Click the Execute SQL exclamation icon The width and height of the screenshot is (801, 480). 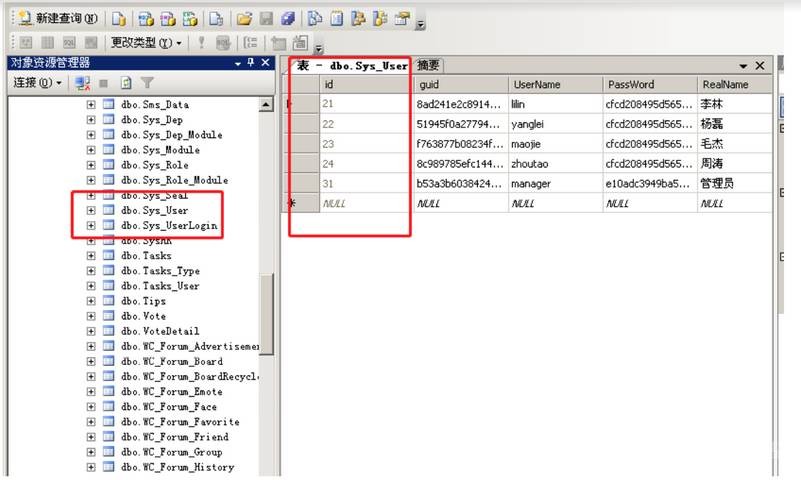tap(201, 43)
